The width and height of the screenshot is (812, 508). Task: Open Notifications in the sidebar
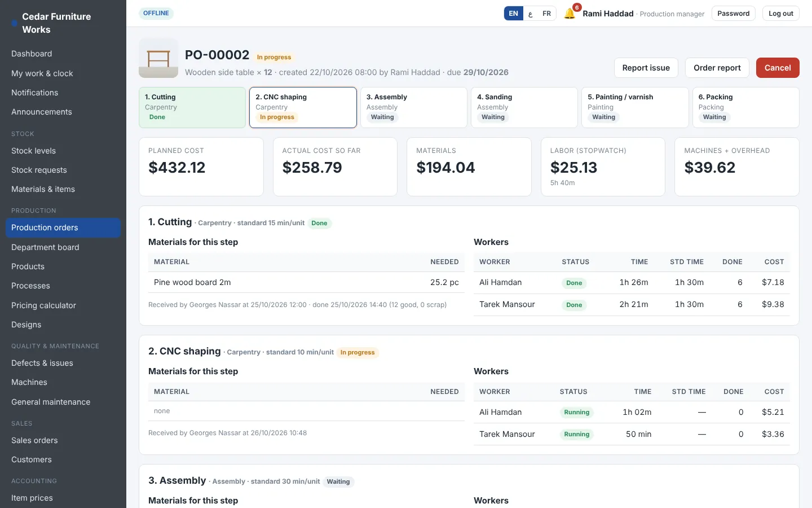pyautogui.click(x=63, y=93)
